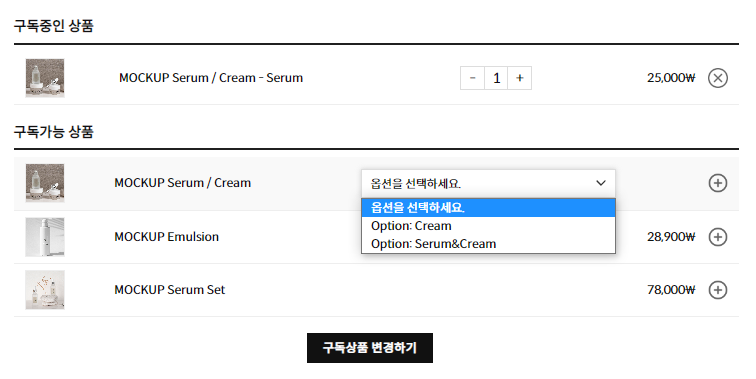The height and width of the screenshot is (379, 756).
Task: Decrease Serum quantity with minus button
Action: pos(472,78)
